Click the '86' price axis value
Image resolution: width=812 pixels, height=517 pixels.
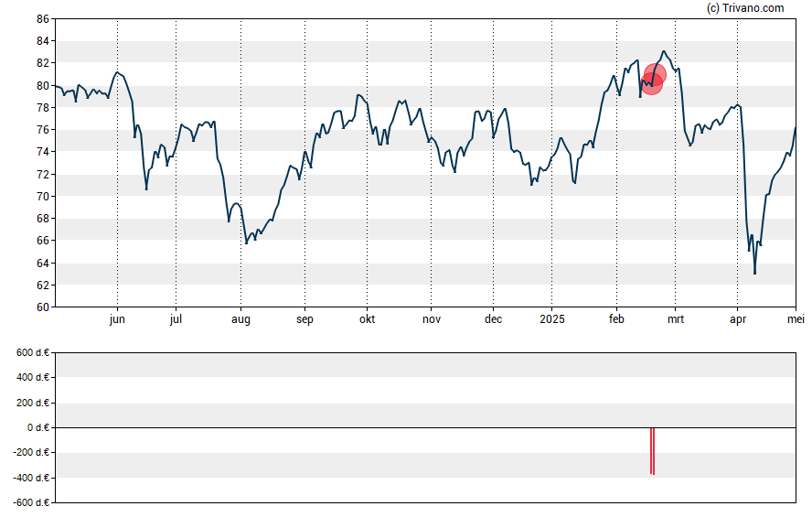click(x=43, y=19)
